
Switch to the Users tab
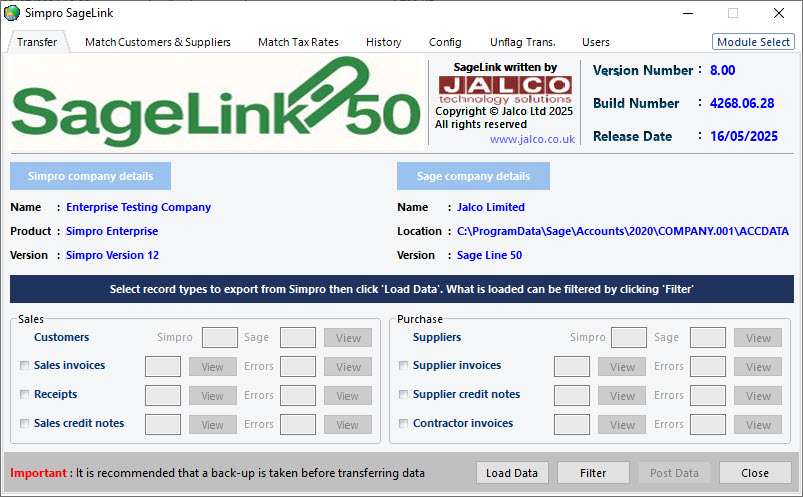point(596,42)
